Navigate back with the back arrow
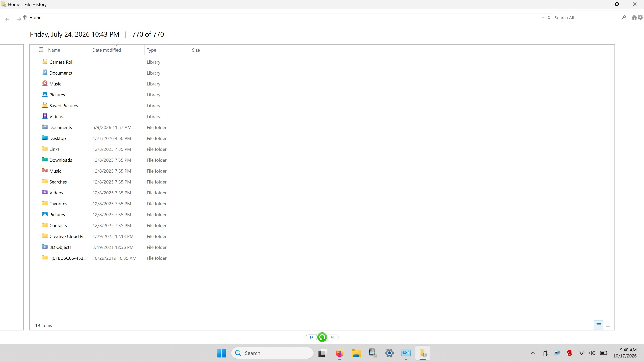This screenshot has width=644, height=362. (x=7, y=19)
